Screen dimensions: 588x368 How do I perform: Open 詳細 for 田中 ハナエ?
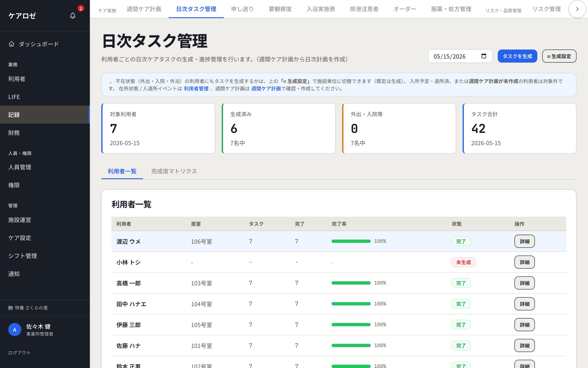click(x=524, y=304)
